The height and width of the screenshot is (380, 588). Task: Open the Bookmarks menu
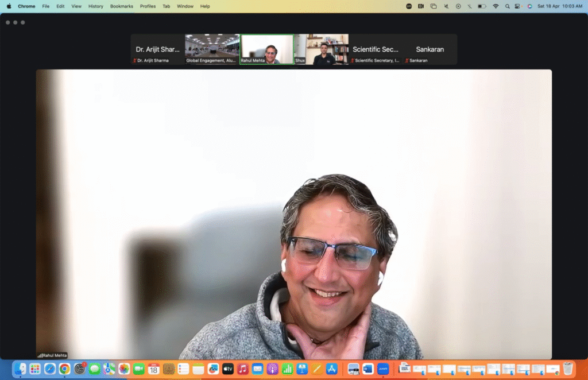tap(121, 6)
